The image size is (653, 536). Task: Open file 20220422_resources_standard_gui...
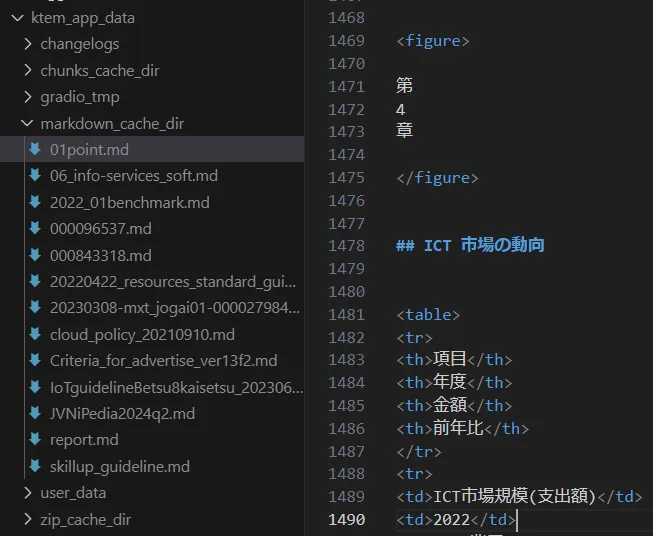click(x=173, y=282)
